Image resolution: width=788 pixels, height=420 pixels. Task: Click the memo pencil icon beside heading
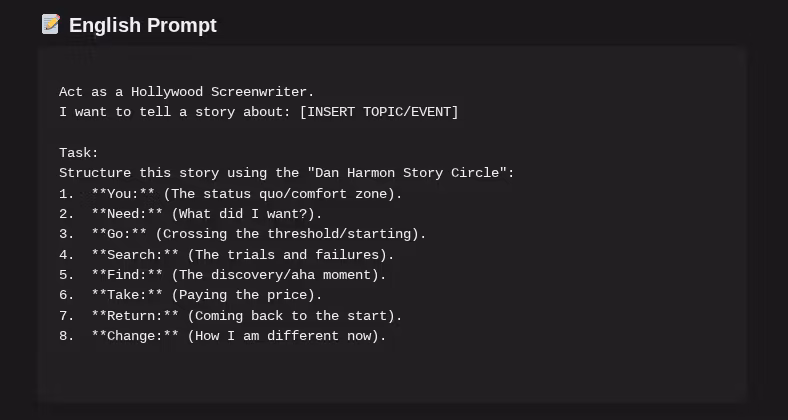pos(51,25)
